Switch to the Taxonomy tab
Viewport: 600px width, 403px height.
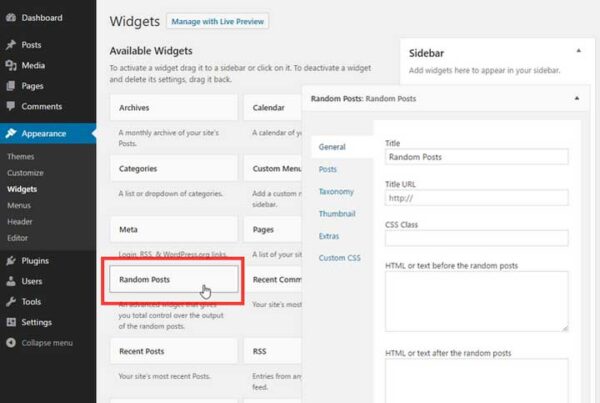(335, 191)
